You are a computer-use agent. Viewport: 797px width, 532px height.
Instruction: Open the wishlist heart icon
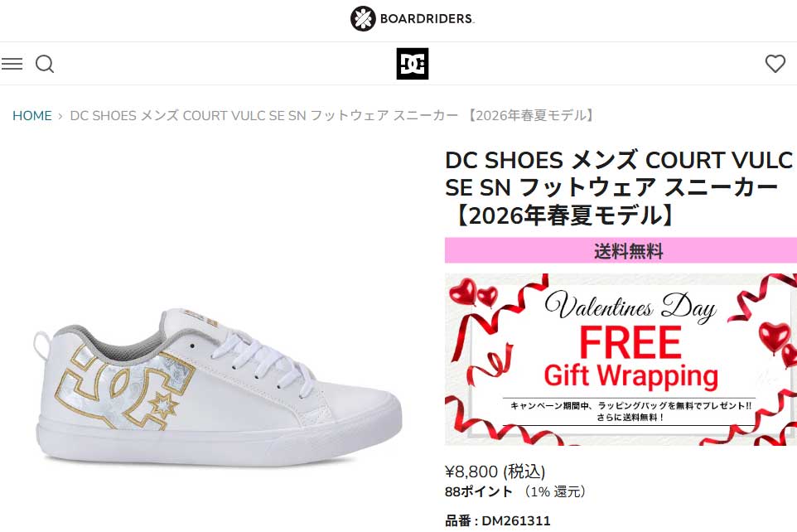[x=775, y=64]
